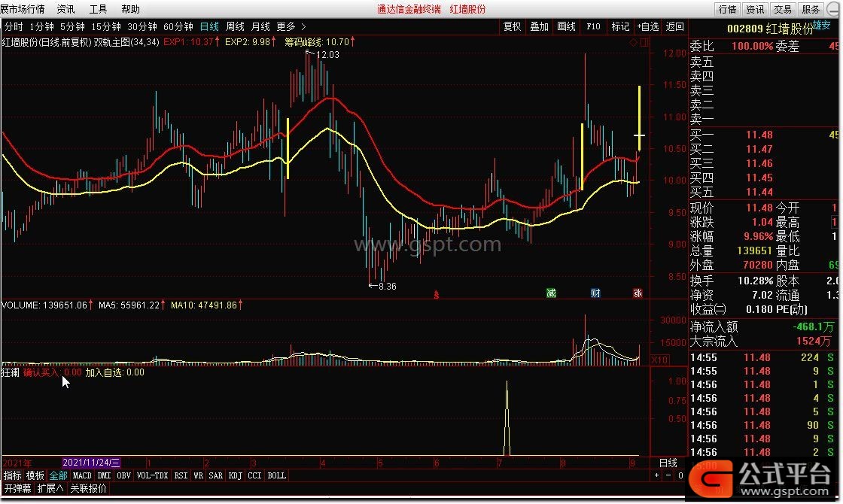
Task: Expand the 更多 periods dropdown
Action: coord(291,26)
